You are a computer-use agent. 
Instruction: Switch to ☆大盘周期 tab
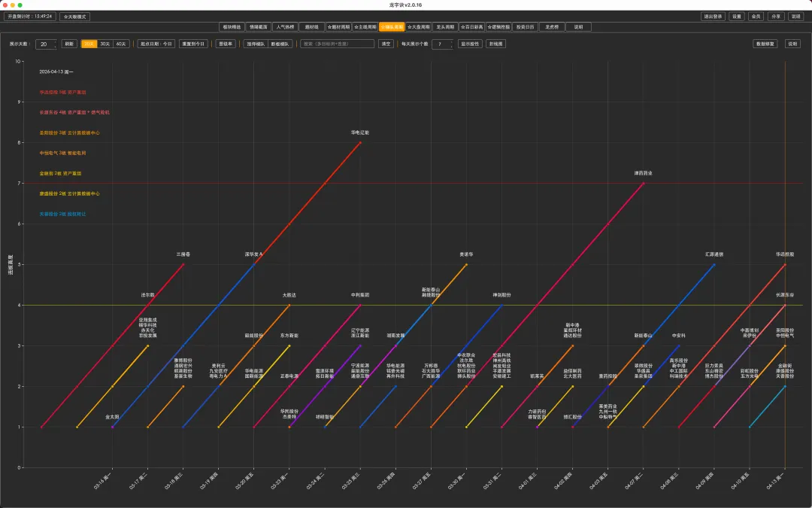point(419,27)
